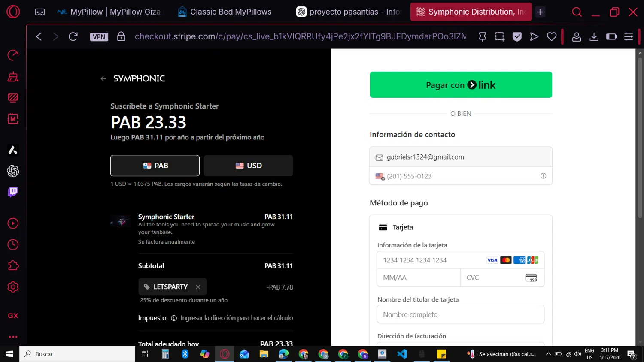Show tax info icon next to Impuesto
The height and width of the screenshot is (362, 644).
pyautogui.click(x=174, y=318)
